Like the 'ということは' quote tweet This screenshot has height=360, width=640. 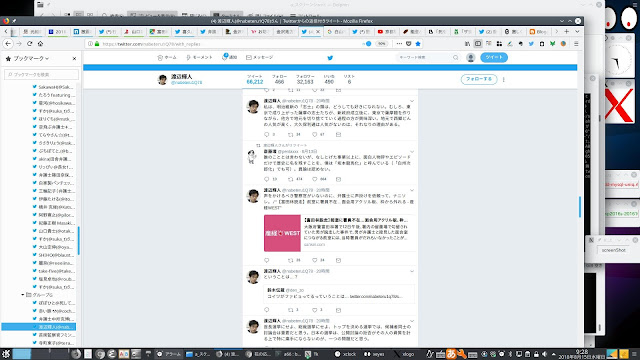click(315, 310)
